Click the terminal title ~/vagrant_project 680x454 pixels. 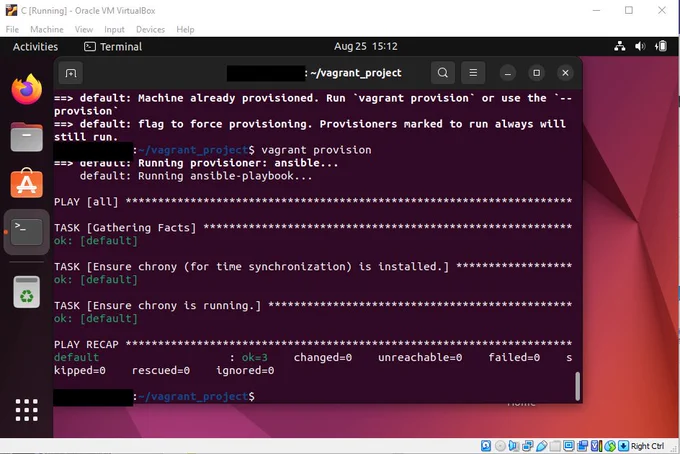coord(356,73)
